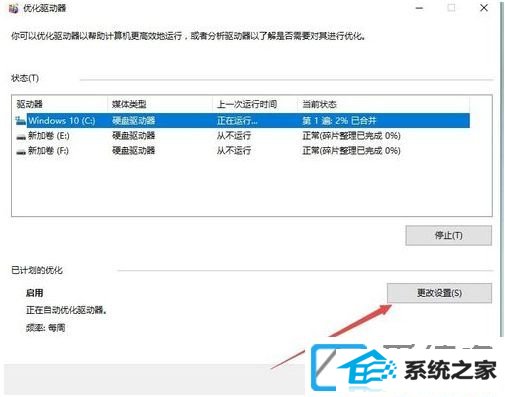The height and width of the screenshot is (397, 505).
Task: Click 从不运行 in the E: row
Action: (234, 136)
